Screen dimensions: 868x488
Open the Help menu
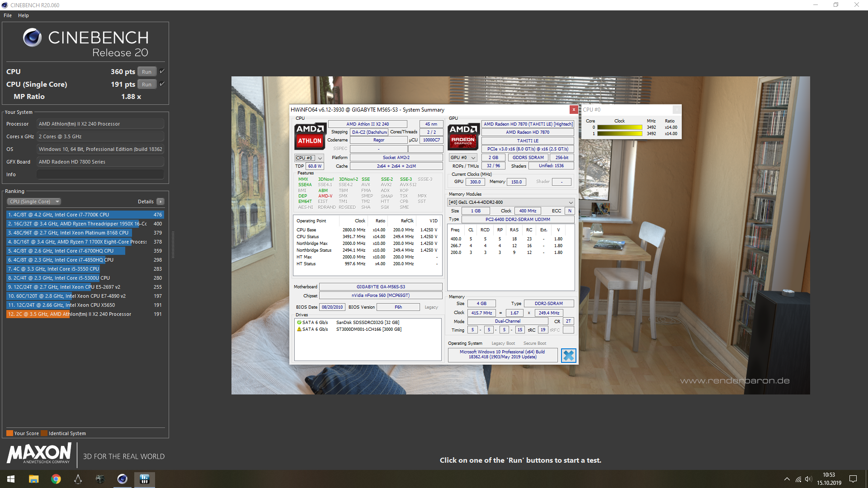(24, 15)
